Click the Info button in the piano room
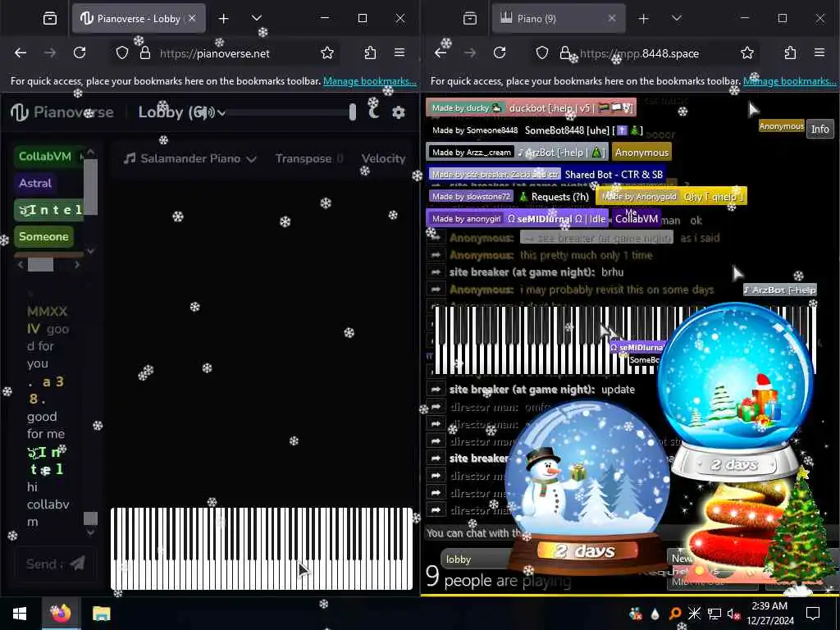This screenshot has height=630, width=840. pyautogui.click(x=819, y=129)
